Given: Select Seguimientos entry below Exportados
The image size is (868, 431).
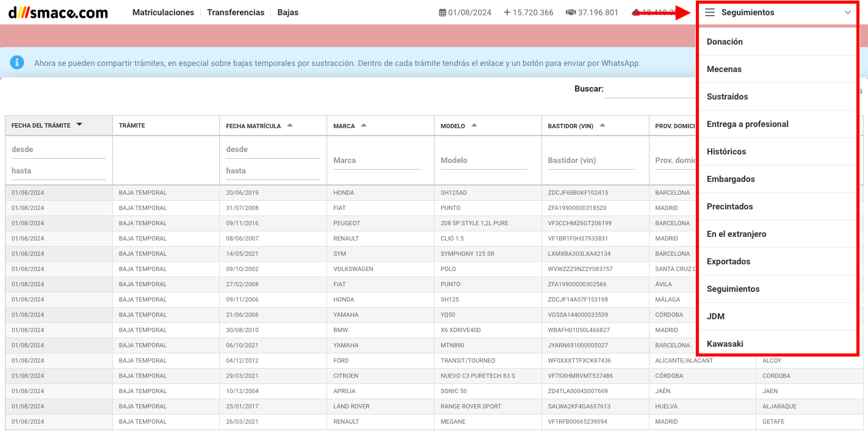Looking at the screenshot, I should (778, 289).
